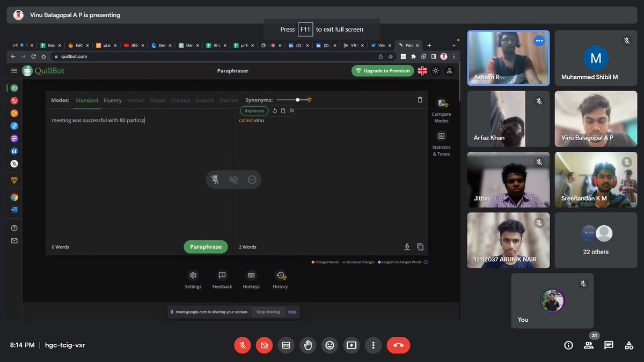The width and height of the screenshot is (644, 362).
Task: Select the Expand mode
Action: [x=205, y=100]
